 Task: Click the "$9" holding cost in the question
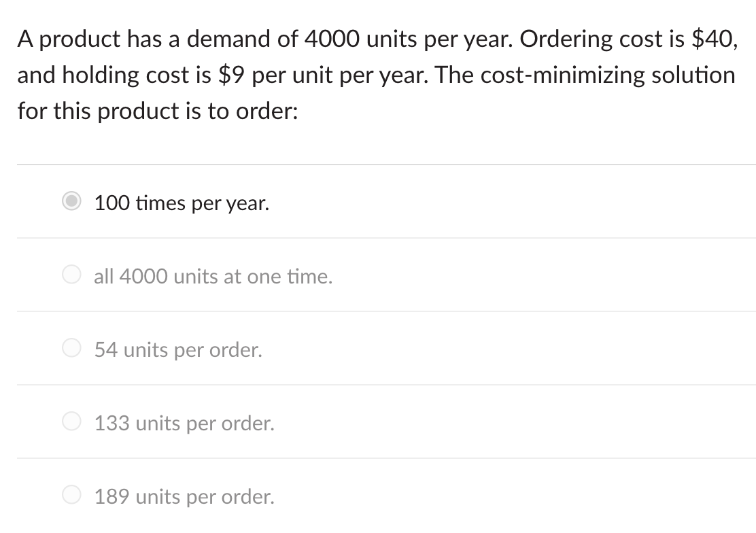231,75
